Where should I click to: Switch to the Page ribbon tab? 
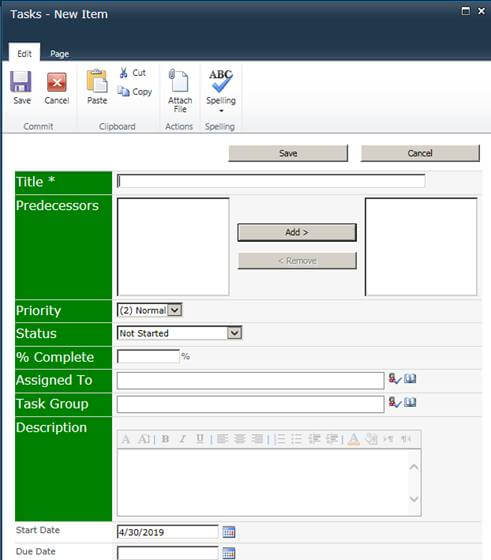pyautogui.click(x=60, y=54)
